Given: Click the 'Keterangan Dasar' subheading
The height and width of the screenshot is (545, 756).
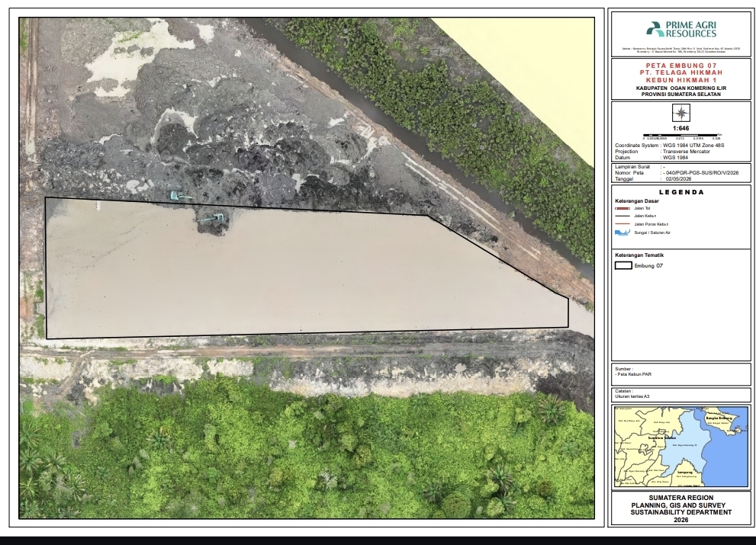Looking at the screenshot, I should click(x=636, y=201).
